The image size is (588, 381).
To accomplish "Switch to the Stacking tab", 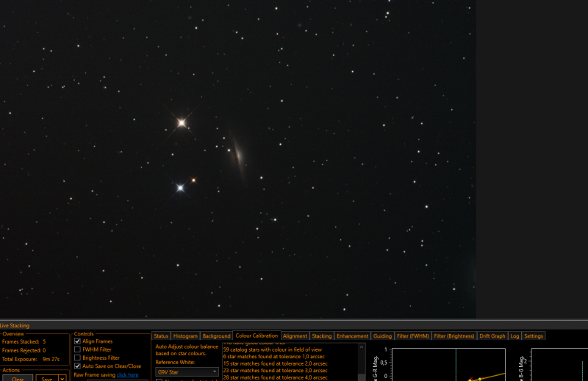I will coord(322,336).
